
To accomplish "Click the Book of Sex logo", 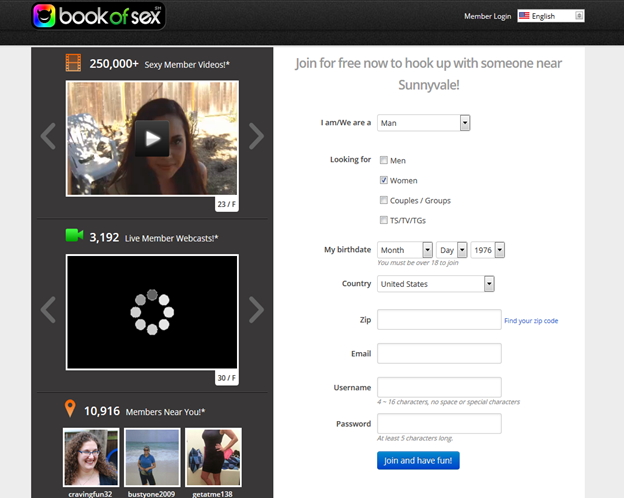I will [98, 16].
